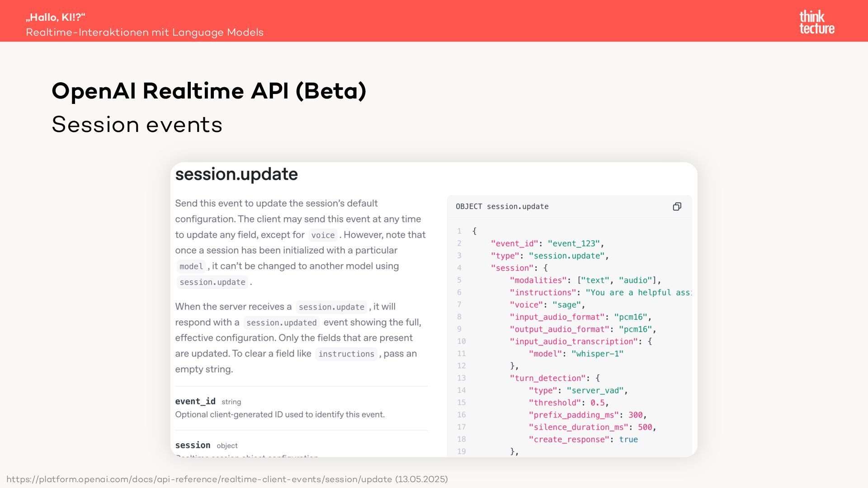Click the inline 'voice' code tag

[323, 235]
